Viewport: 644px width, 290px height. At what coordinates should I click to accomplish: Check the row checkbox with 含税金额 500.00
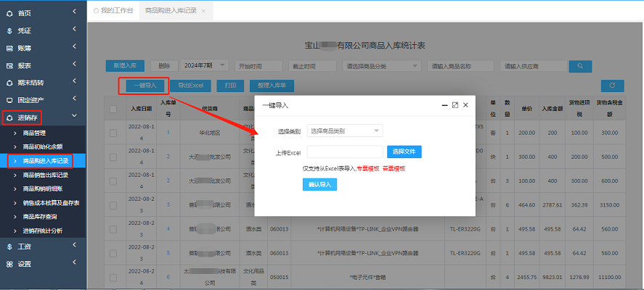tap(113, 157)
